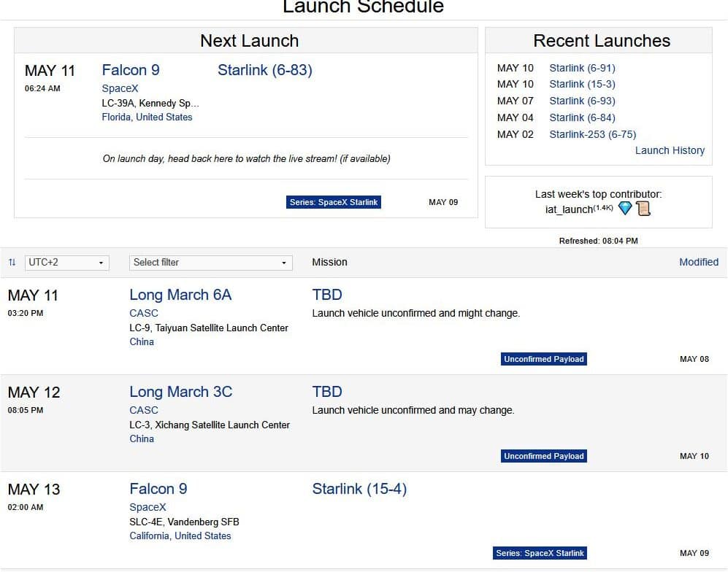The height and width of the screenshot is (572, 728).
Task: Open Starlink (6-83) mission in Next Launch
Action: pos(264,70)
